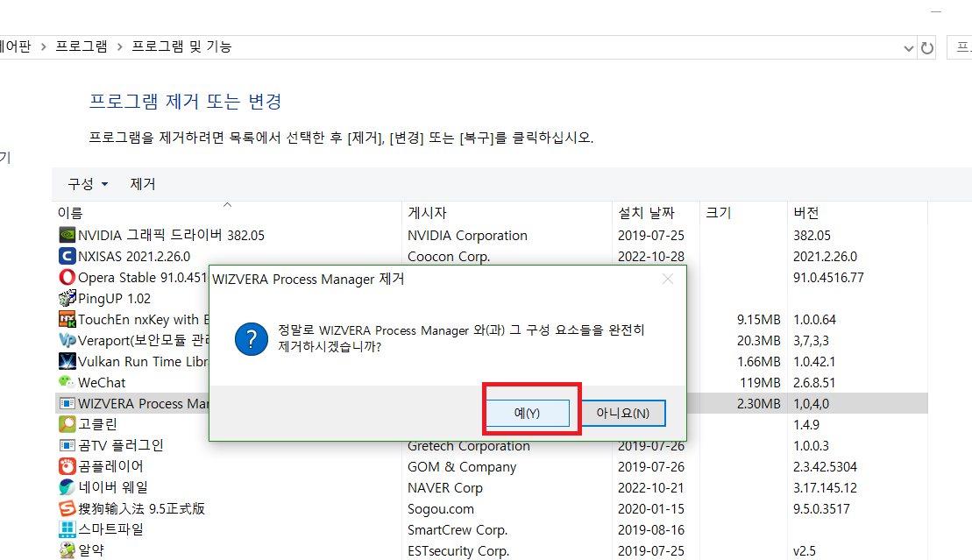Expand the address bar history dropdown
972x560 pixels.
pos(908,47)
